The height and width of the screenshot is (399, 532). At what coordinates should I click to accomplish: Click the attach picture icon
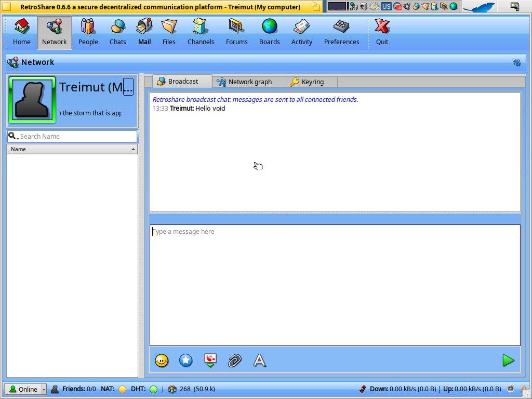click(210, 361)
